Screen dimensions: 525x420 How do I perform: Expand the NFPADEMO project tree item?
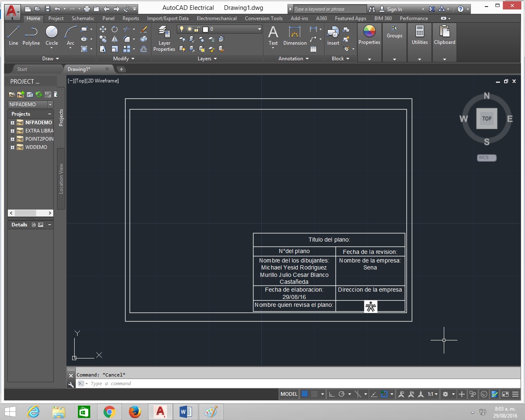coord(12,122)
